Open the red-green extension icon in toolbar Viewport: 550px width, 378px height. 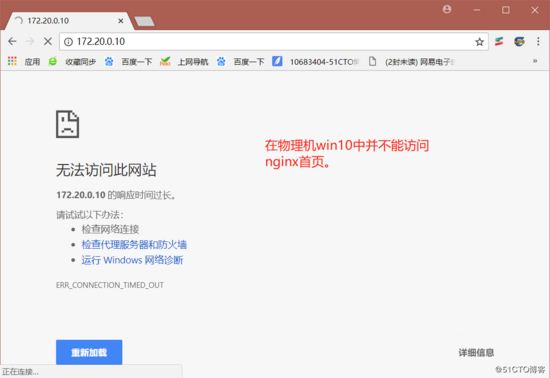499,41
